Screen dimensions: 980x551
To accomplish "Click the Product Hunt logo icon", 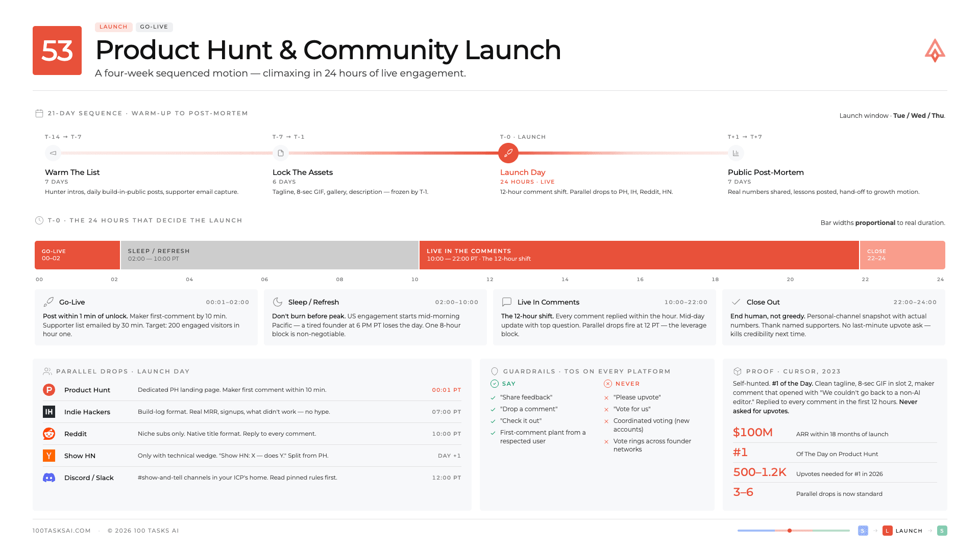I will (49, 390).
